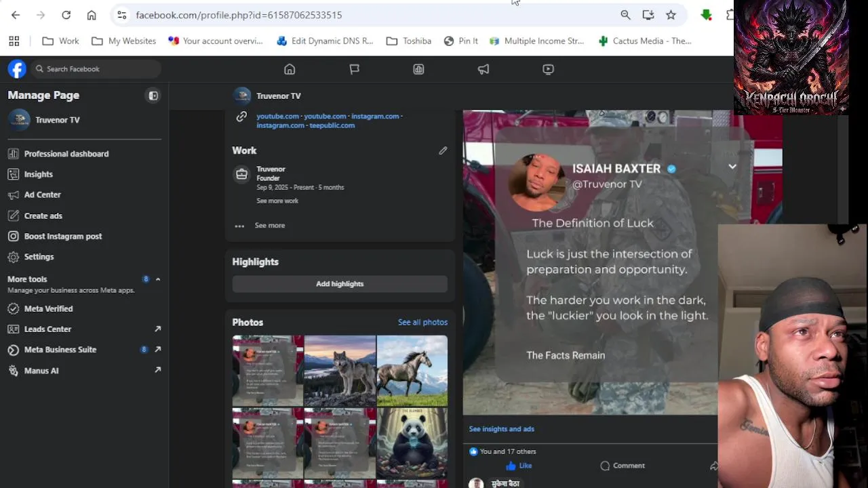Click 'You and 17 others' reactions text
868x488 pixels.
pos(508,451)
